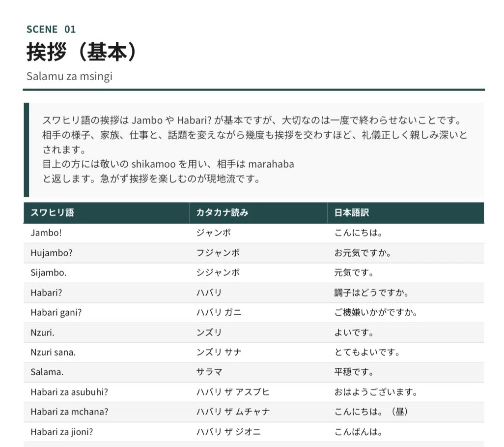
Task: Click the ンズリ サナ reading cell
Action: (x=258, y=353)
